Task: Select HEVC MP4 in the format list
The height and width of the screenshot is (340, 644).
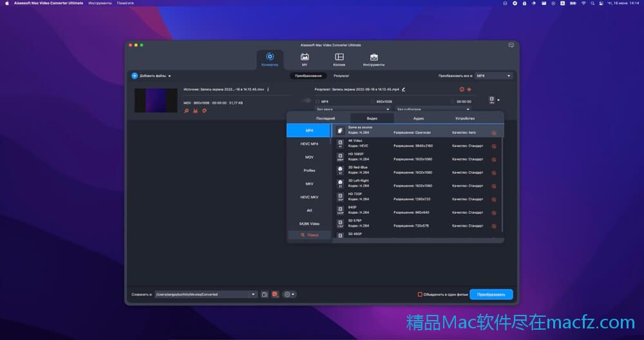Action: (x=309, y=144)
